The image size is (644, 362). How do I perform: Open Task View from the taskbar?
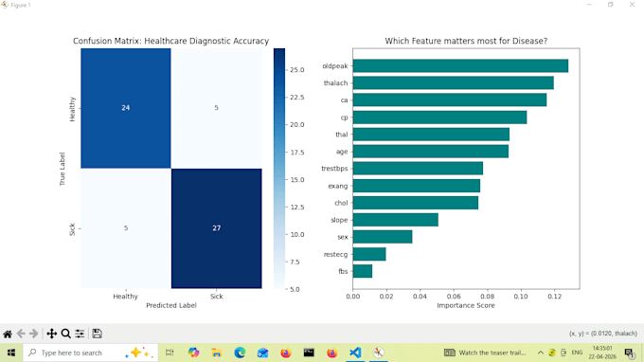coord(170,353)
